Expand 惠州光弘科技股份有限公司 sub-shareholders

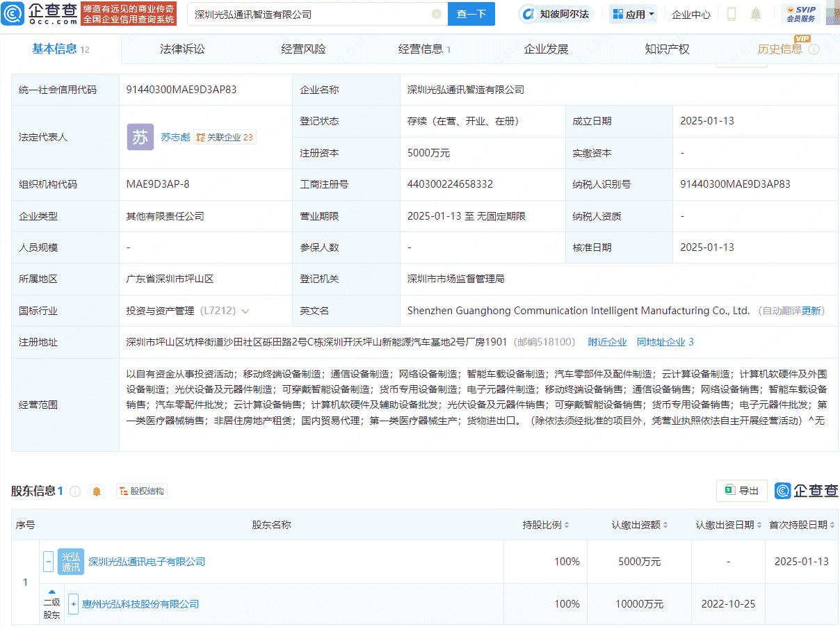pos(74,604)
